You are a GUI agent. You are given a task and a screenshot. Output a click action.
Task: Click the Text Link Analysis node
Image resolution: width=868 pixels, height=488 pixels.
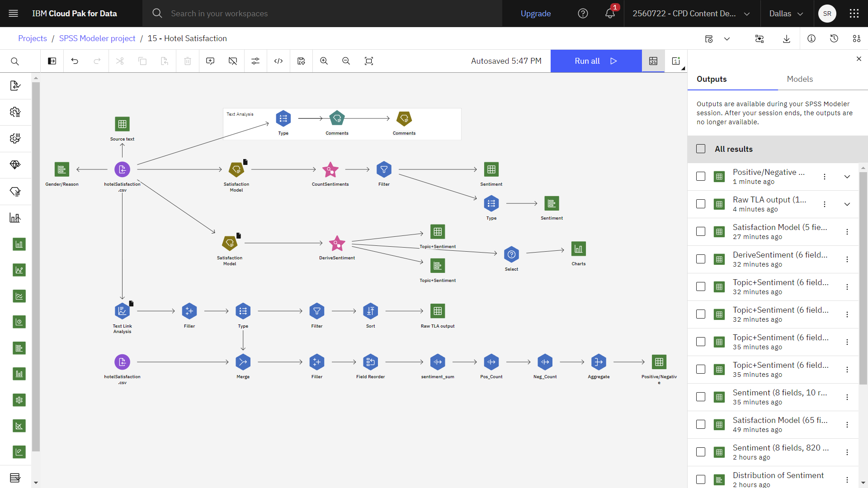122,310
